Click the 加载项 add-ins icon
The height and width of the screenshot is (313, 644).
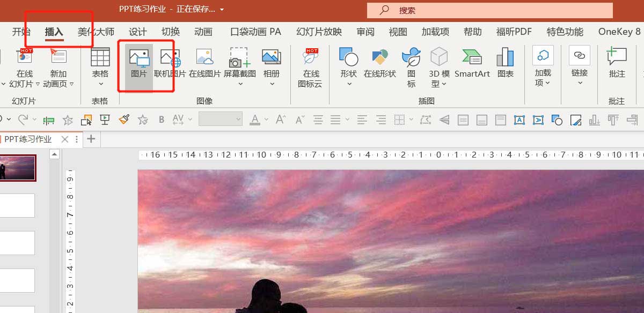543,55
